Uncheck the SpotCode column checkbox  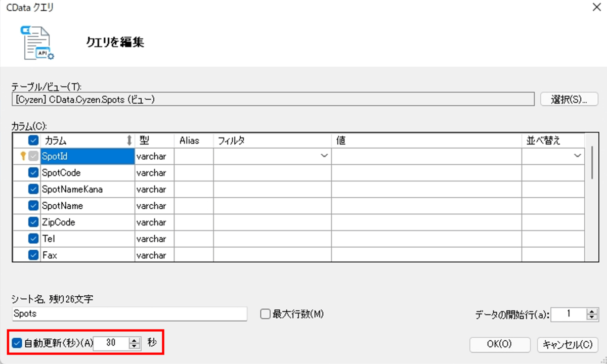[x=33, y=173]
